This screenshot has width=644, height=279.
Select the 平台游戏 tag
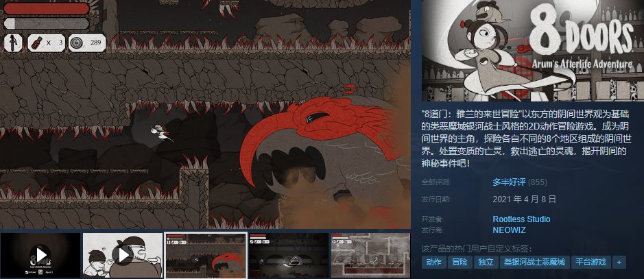[591, 262]
